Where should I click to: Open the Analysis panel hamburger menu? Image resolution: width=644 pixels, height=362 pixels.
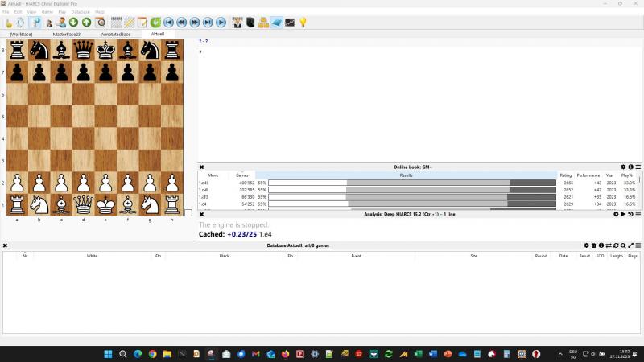click(638, 214)
